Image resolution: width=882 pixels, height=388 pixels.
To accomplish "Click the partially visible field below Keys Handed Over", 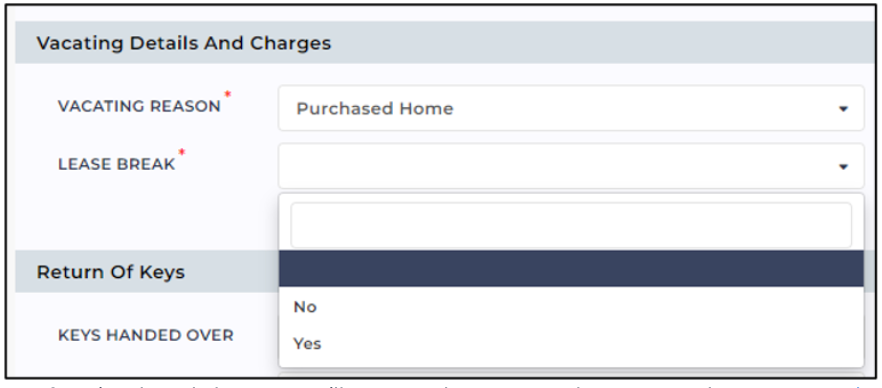I will (571, 375).
